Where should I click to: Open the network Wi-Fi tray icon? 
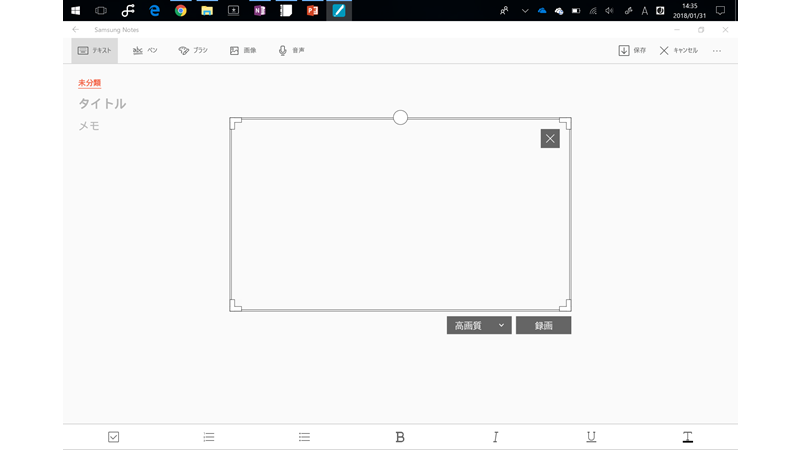coord(593,11)
